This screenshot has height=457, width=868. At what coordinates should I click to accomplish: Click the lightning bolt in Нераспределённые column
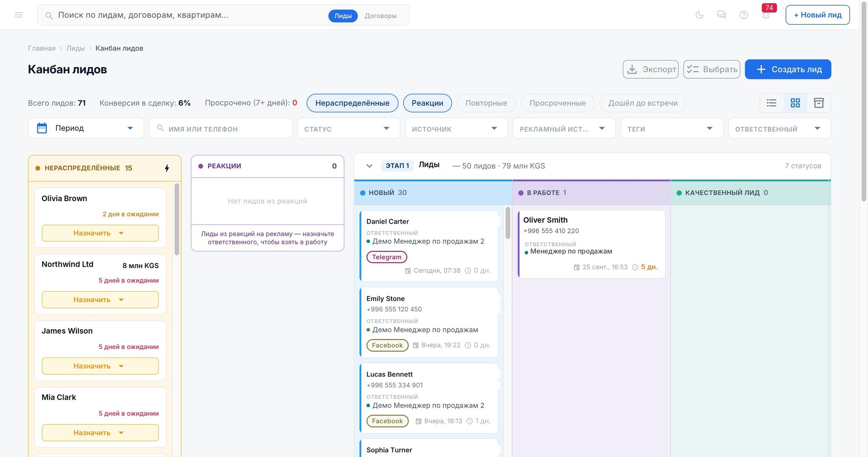pyautogui.click(x=167, y=168)
